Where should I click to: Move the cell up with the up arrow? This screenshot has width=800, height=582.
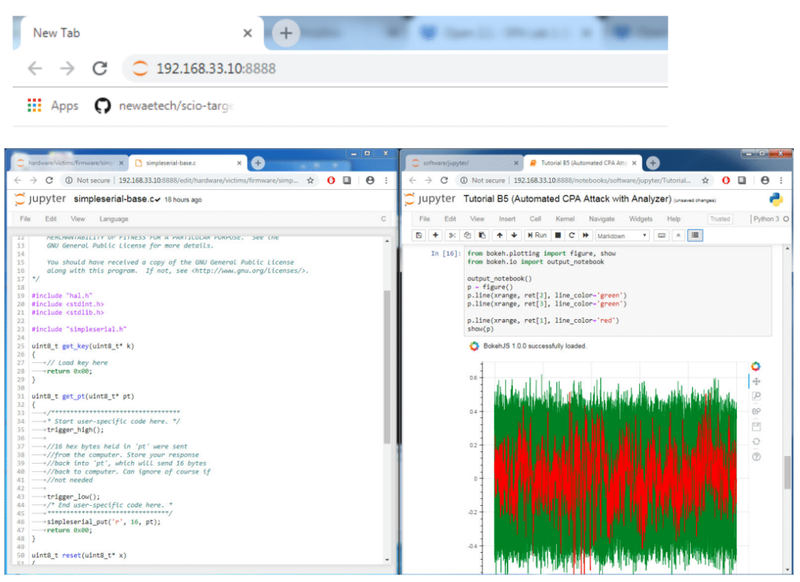click(500, 235)
